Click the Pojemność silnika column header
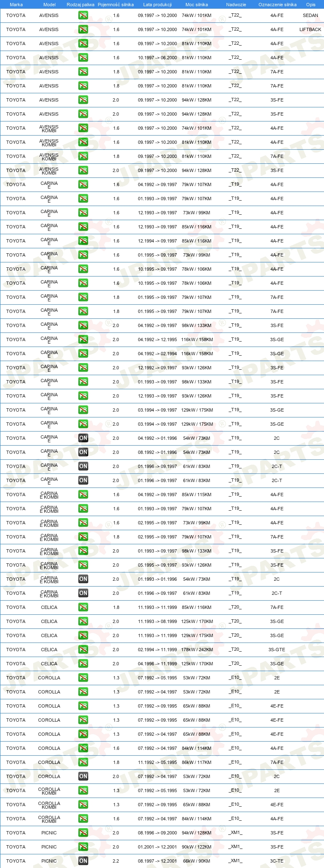The width and height of the screenshot is (324, 868). (116, 5)
